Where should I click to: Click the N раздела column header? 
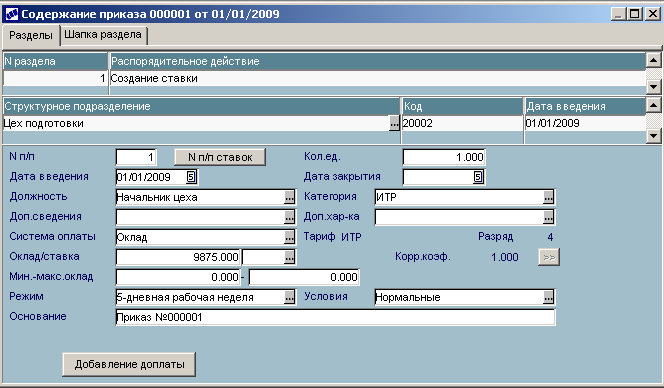(x=55, y=61)
